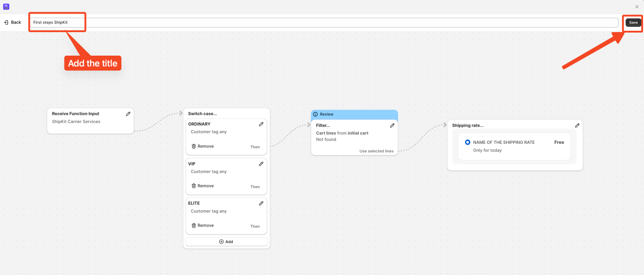The width and height of the screenshot is (644, 275).
Task: Add a new switch case
Action: tap(226, 242)
